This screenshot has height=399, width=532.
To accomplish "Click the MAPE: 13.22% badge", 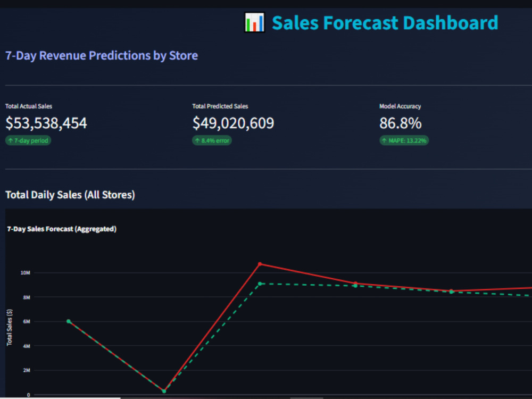I will point(404,140).
